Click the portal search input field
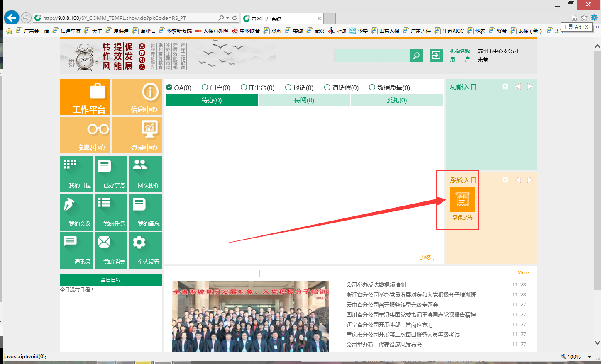Image resolution: width=601 pixels, height=364 pixels. coord(371,56)
